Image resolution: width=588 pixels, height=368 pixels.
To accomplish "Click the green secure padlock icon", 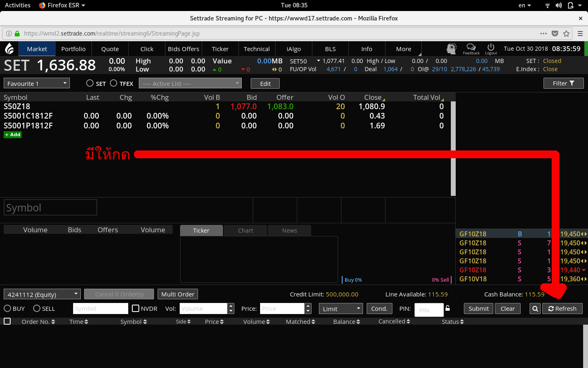I will pyautogui.click(x=17, y=34).
